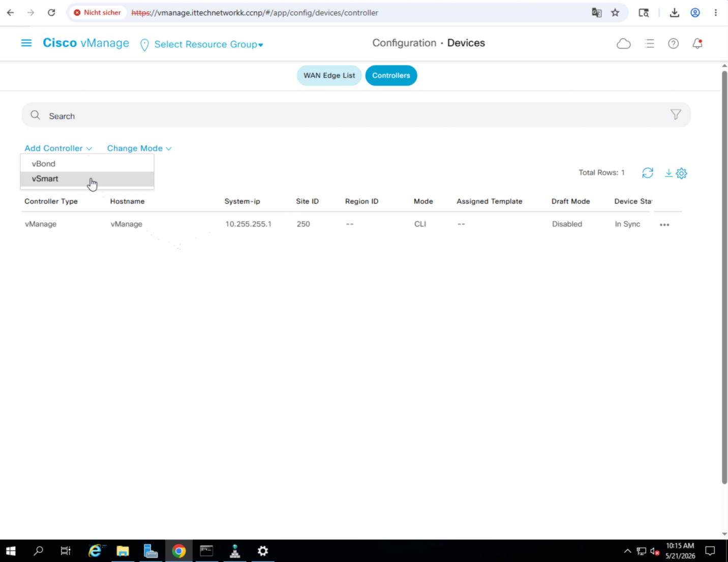
Task: Go back with browser back arrow
Action: click(x=11, y=13)
